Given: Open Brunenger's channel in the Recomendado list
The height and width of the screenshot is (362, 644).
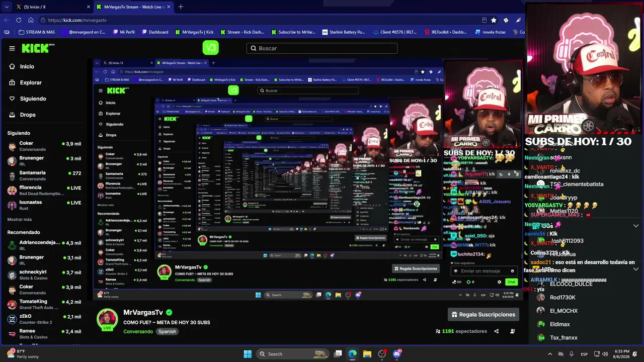Looking at the screenshot, I should [45, 260].
